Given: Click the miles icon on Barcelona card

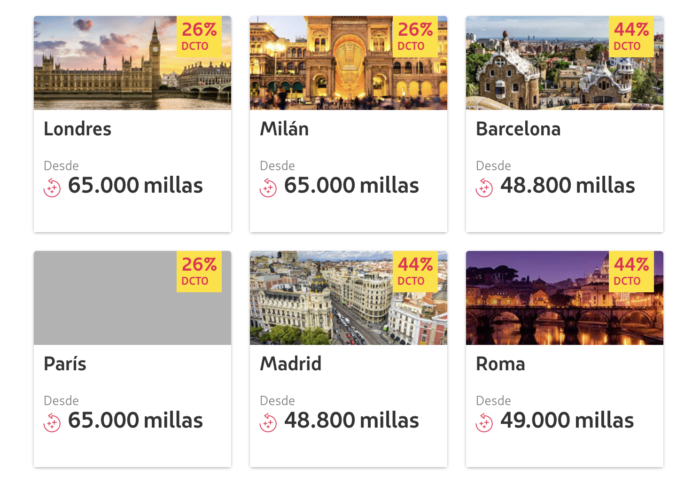Looking at the screenshot, I should point(484,188).
